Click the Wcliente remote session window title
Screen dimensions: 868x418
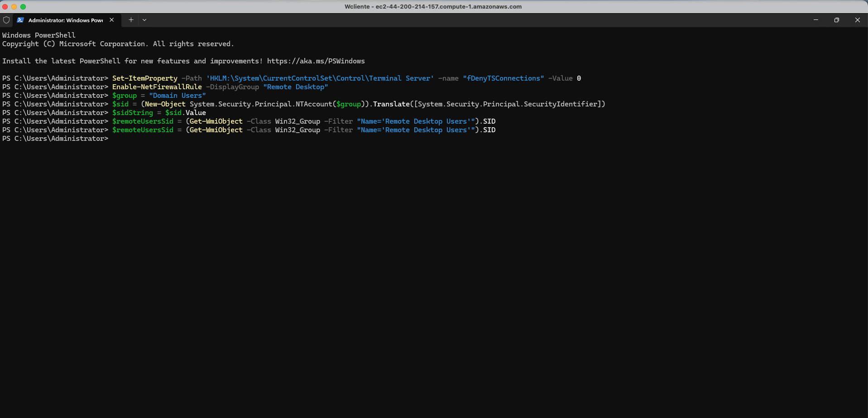(433, 7)
